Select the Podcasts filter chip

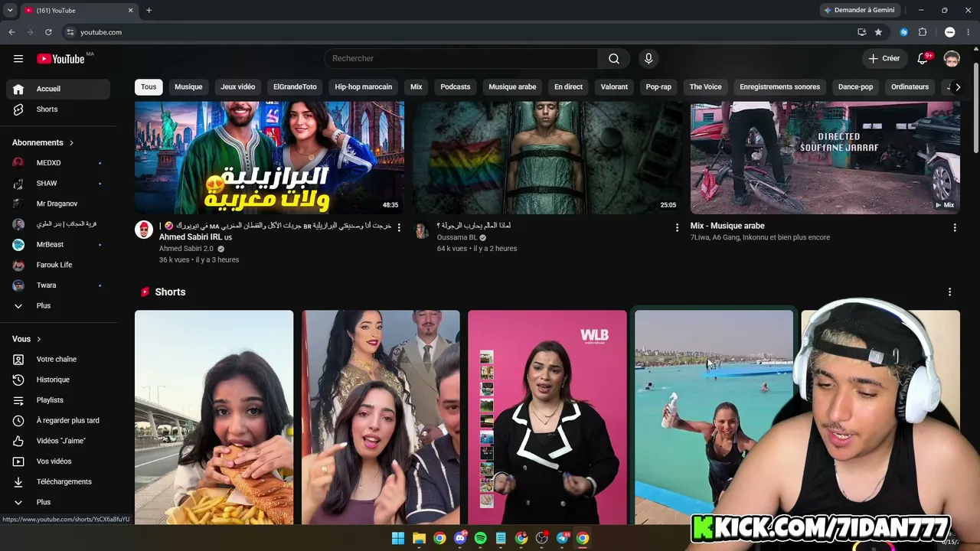[456, 87]
